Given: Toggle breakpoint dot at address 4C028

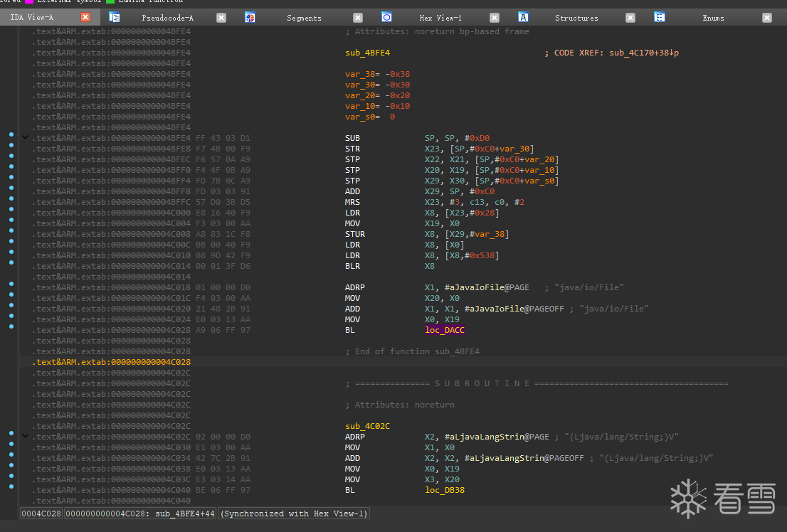Looking at the screenshot, I should [11, 326].
